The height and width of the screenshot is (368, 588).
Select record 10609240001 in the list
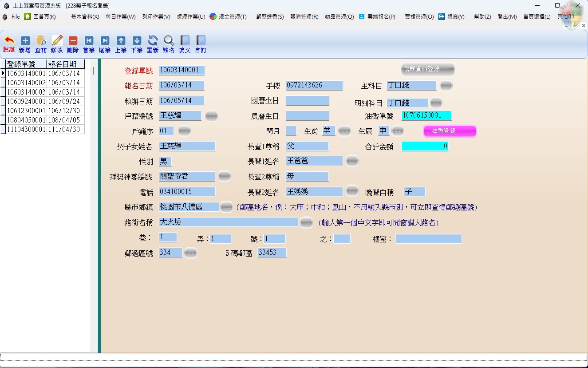tap(26, 101)
